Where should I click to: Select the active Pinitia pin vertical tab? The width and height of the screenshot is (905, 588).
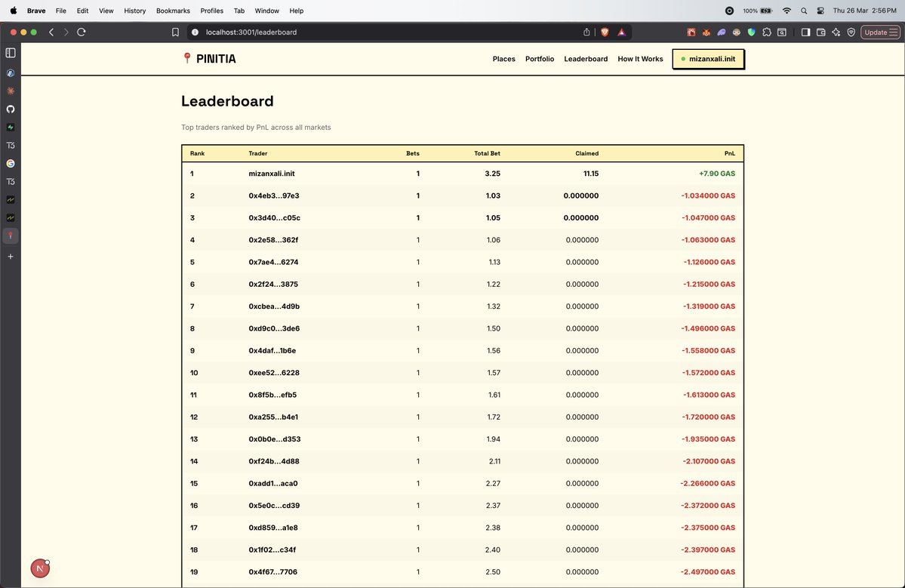pyautogui.click(x=11, y=236)
